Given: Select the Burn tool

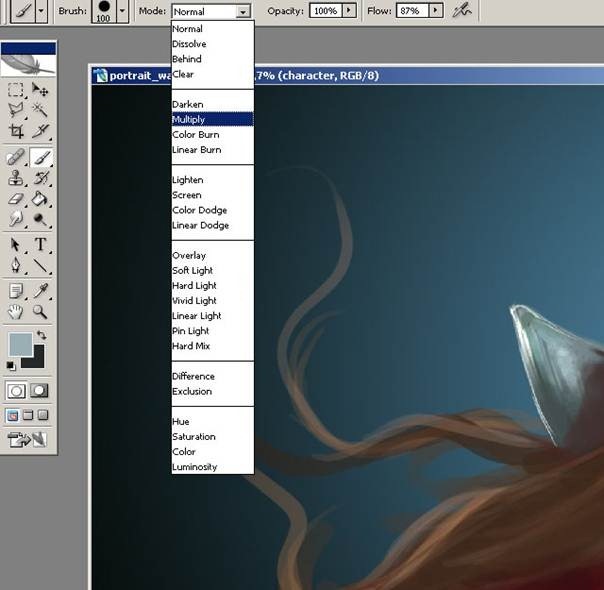Looking at the screenshot, I should coord(40,220).
